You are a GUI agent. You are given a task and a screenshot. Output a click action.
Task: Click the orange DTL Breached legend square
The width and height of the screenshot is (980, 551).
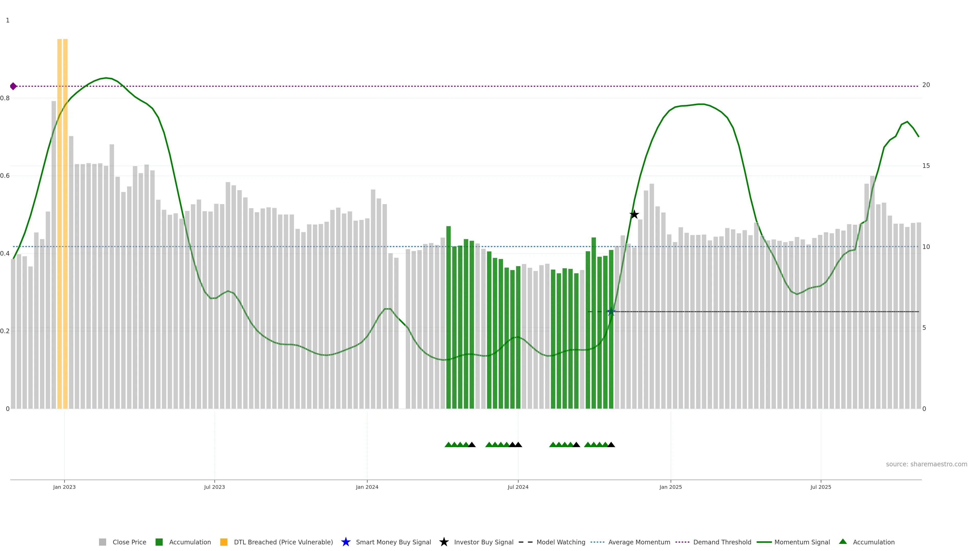click(224, 542)
